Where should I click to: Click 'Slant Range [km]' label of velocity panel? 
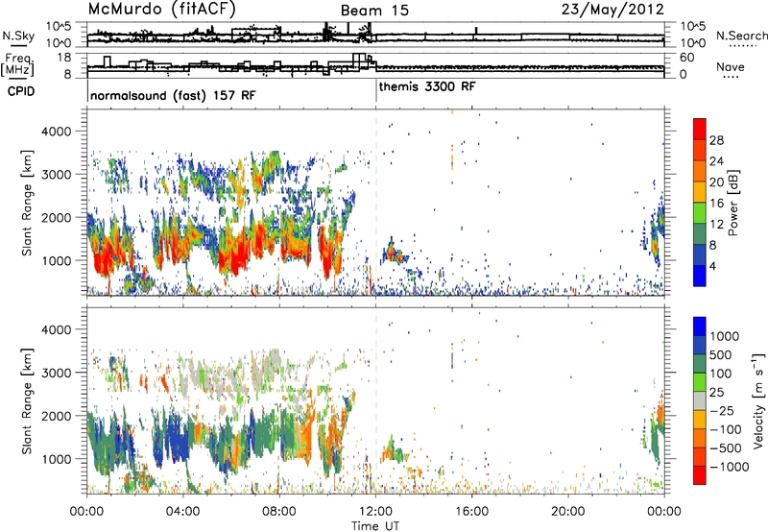coord(27,401)
